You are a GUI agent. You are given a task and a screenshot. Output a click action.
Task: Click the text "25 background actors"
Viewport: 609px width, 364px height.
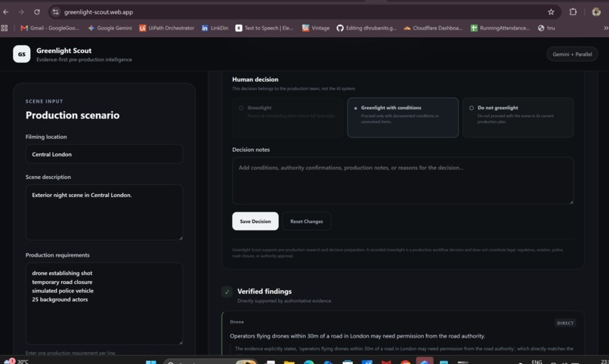tap(60, 300)
